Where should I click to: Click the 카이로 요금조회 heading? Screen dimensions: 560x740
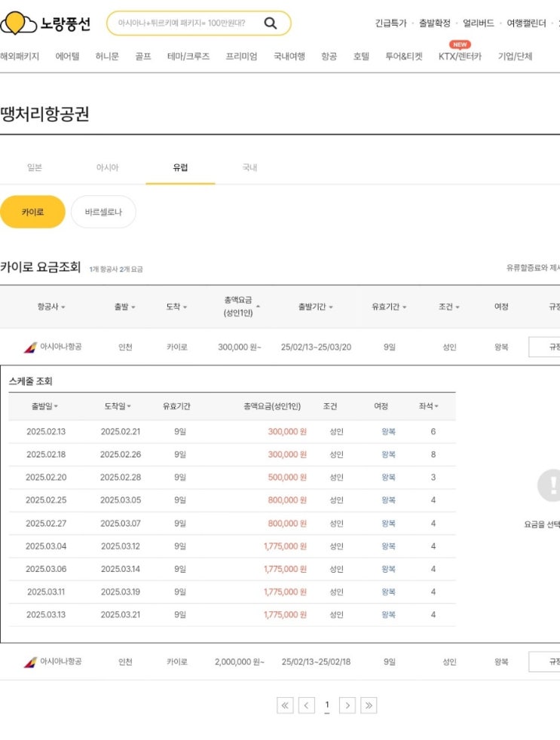coord(41,267)
